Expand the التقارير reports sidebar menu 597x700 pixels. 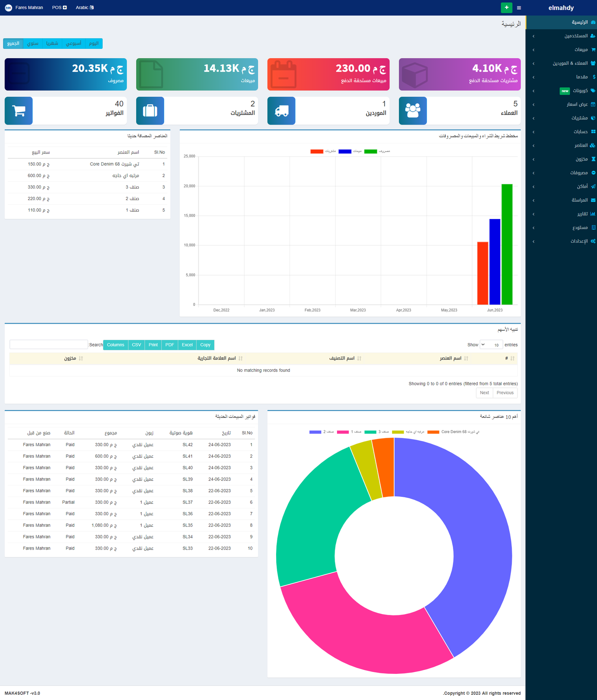pos(582,214)
